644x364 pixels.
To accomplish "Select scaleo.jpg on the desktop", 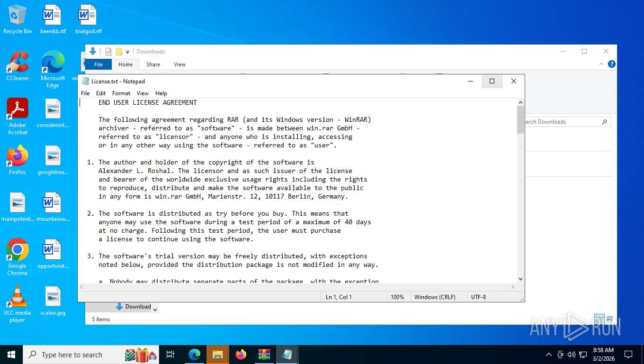I will pos(53,301).
